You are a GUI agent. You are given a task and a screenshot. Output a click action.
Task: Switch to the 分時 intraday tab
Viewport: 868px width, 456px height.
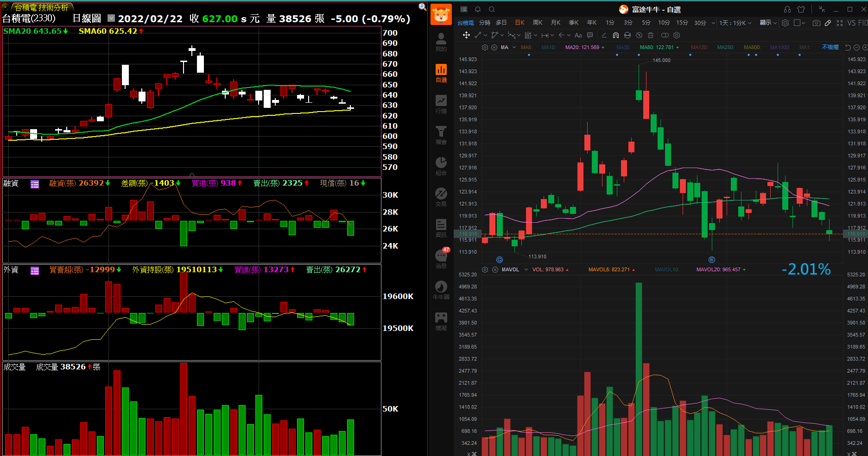[x=485, y=23]
